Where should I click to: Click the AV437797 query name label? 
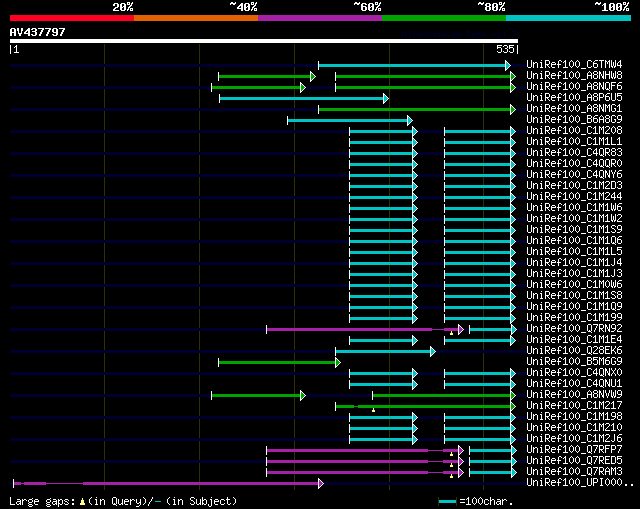tap(38, 32)
